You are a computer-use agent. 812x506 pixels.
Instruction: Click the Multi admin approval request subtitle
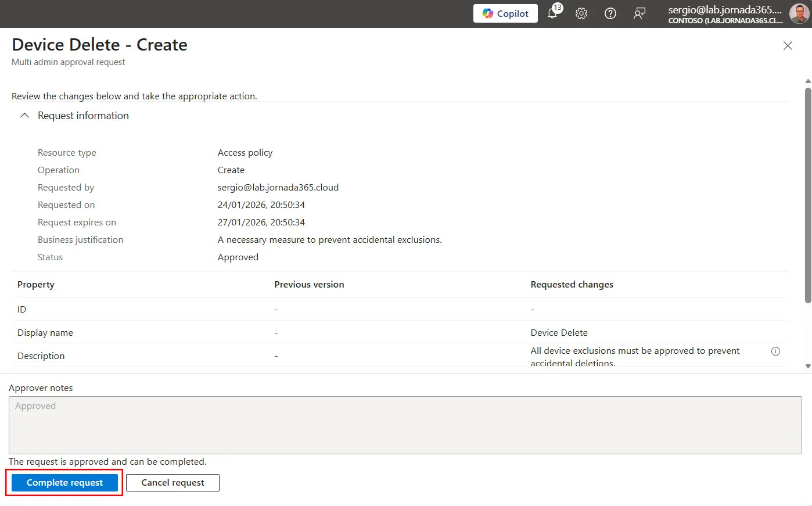[x=69, y=62]
